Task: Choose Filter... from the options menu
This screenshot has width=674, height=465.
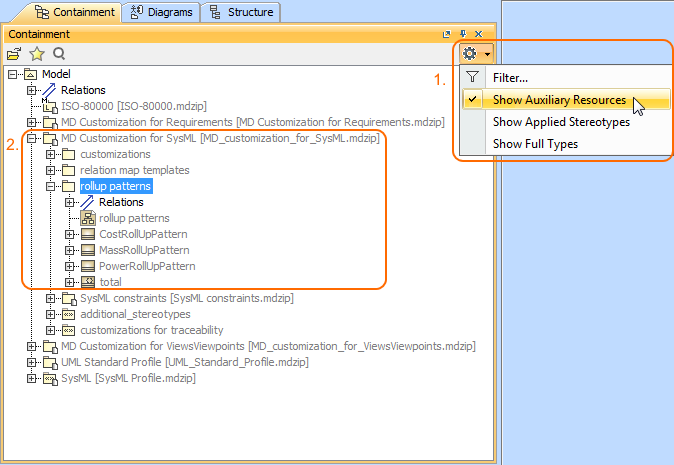Action: tap(510, 78)
